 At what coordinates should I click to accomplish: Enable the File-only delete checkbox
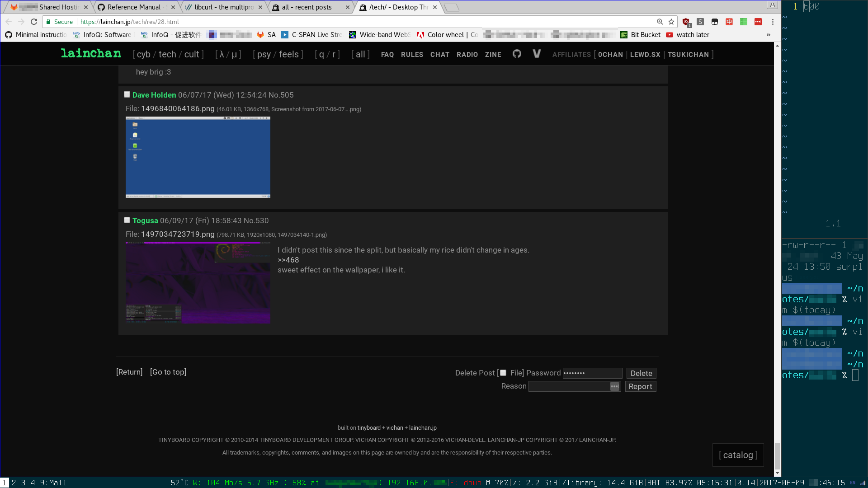pos(503,373)
